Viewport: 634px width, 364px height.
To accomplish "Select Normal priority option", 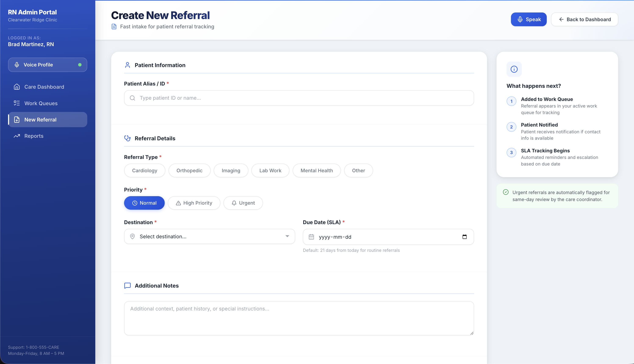I will 144,203.
